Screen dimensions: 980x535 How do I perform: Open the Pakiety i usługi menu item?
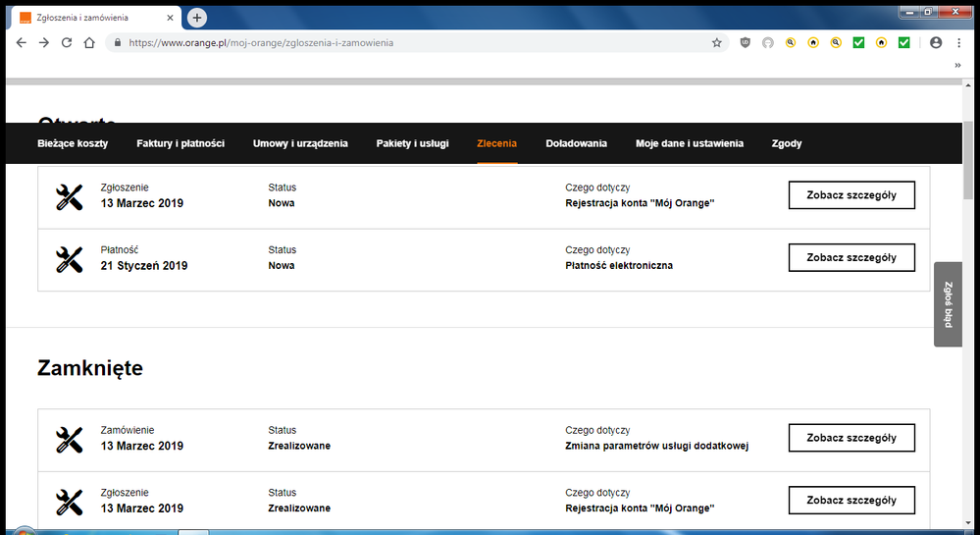click(412, 143)
